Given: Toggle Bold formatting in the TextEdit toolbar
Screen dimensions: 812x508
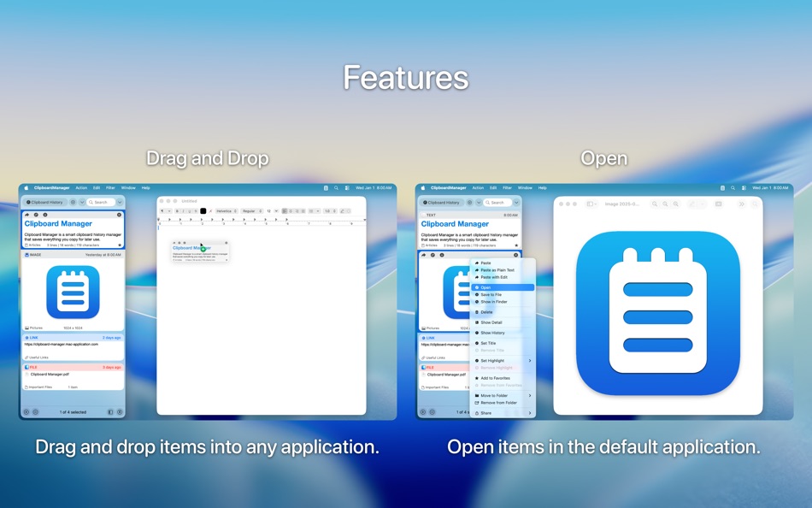Looking at the screenshot, I should click(x=178, y=210).
